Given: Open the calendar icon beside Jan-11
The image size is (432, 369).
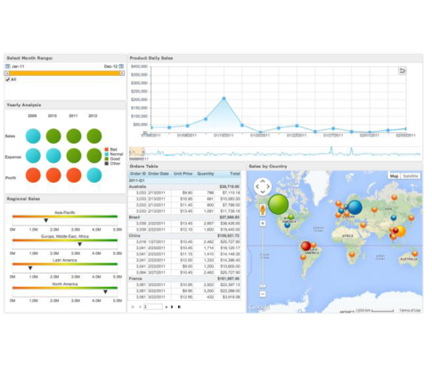Looking at the screenshot, I should (8, 66).
